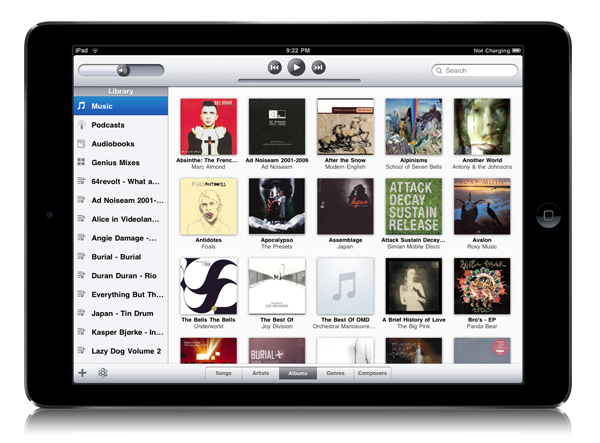
Task: Skip to the next track
Action: pos(318,68)
